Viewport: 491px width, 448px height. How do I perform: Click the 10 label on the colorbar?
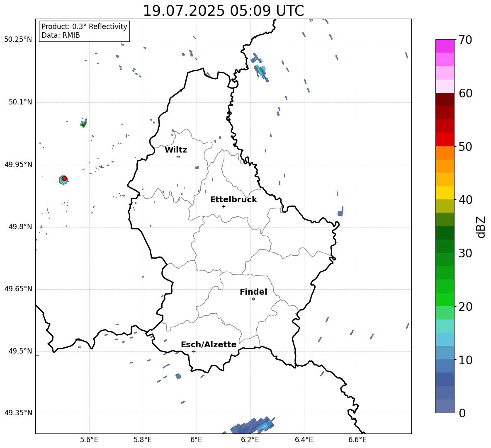(466, 360)
